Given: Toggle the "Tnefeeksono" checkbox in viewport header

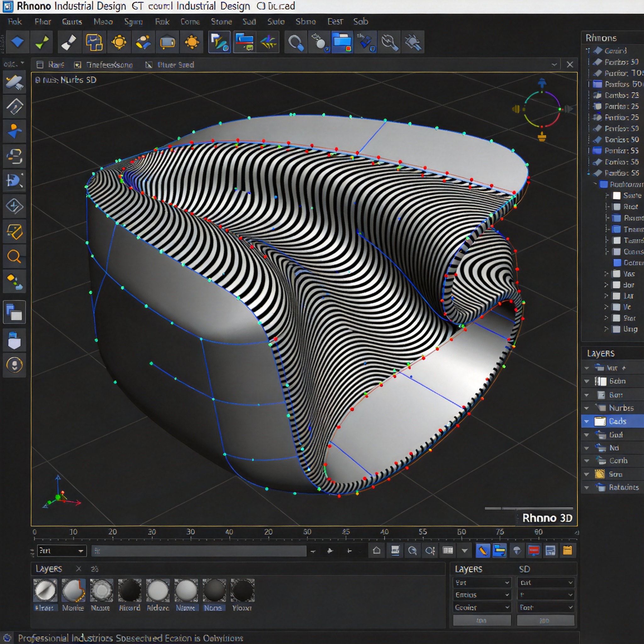Looking at the screenshot, I should click(x=78, y=65).
